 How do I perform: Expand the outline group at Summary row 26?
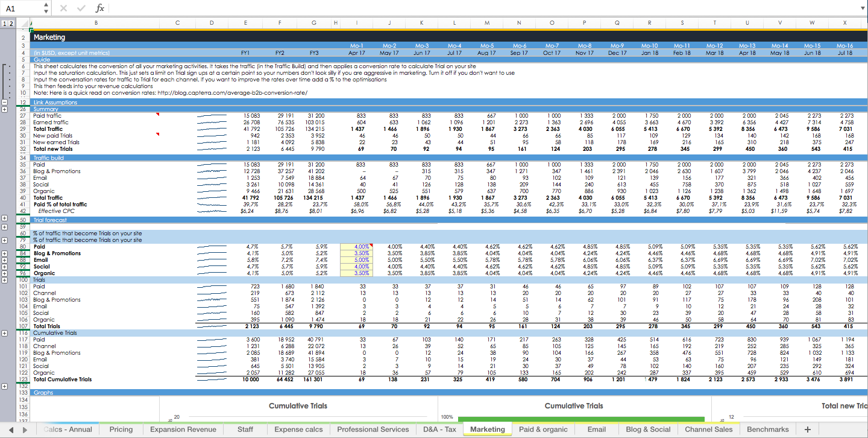pos(4,109)
